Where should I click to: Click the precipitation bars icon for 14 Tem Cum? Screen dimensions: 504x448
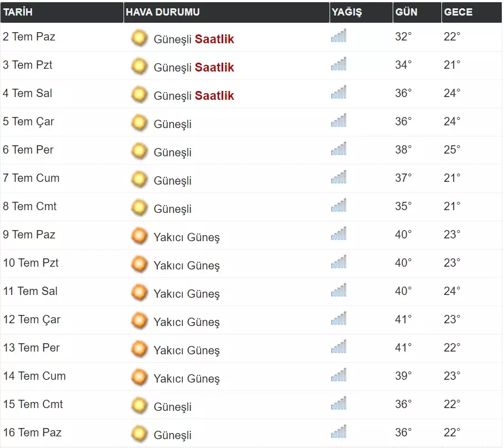point(338,375)
